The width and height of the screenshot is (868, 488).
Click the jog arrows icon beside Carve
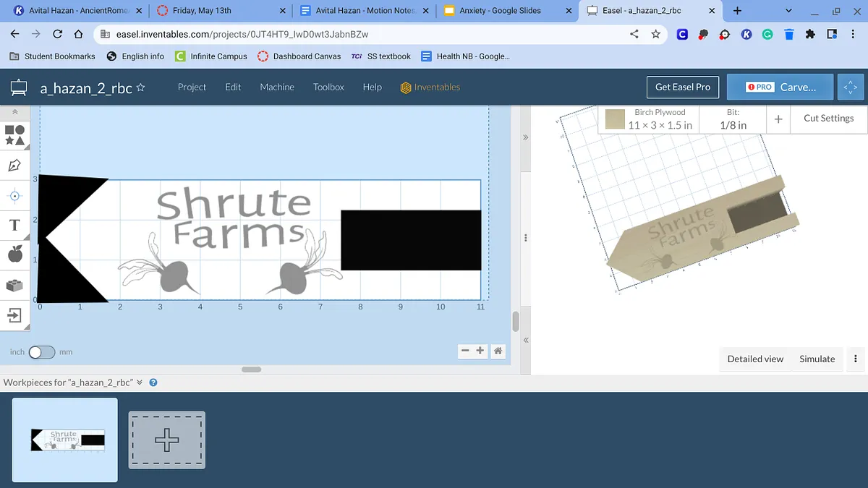851,87
